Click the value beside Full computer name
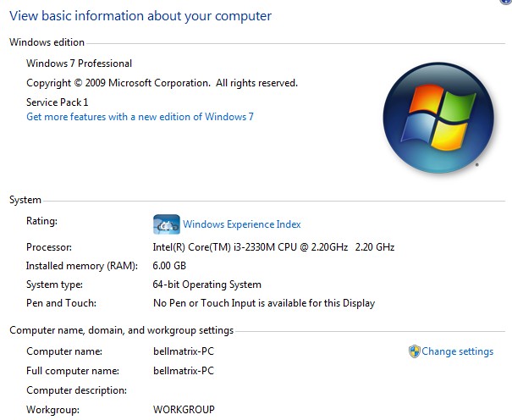 184,371
